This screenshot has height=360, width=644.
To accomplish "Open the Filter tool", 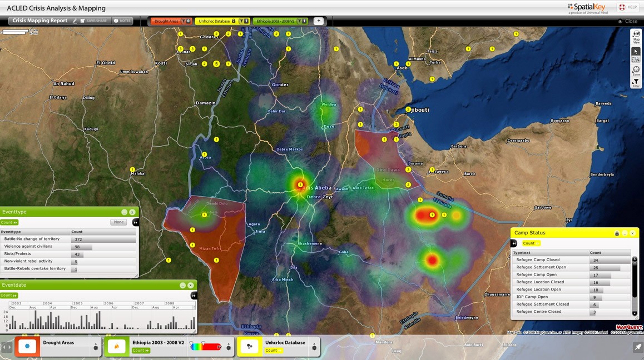I will pos(636,82).
